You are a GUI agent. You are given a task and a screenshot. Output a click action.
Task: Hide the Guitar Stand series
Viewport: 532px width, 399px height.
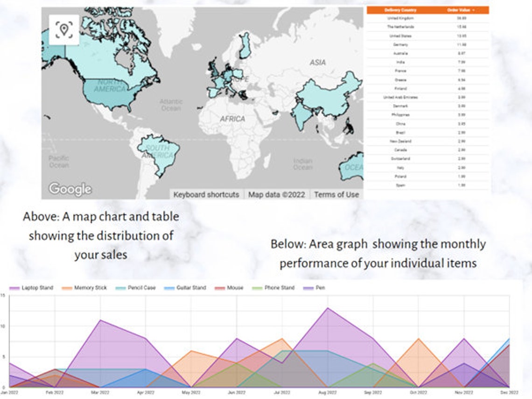191,287
